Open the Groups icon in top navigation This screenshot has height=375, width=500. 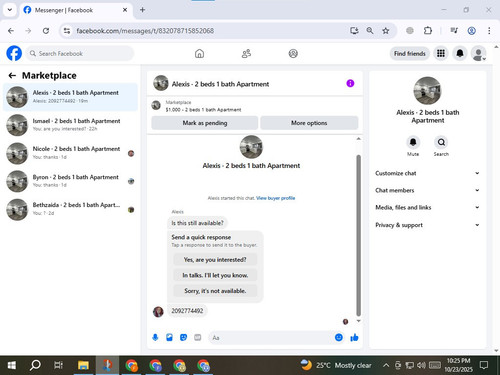click(293, 53)
